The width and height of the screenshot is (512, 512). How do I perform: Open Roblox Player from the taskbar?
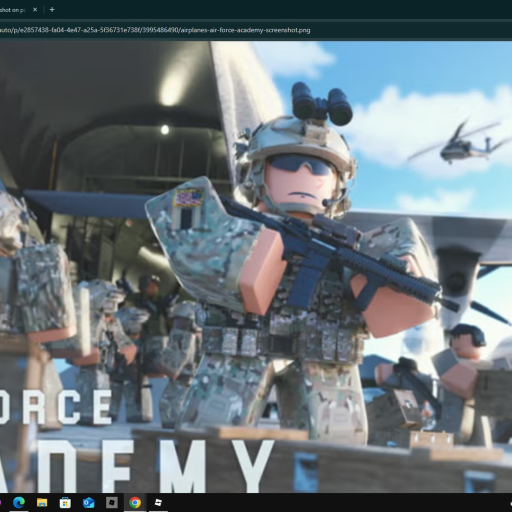click(112, 502)
